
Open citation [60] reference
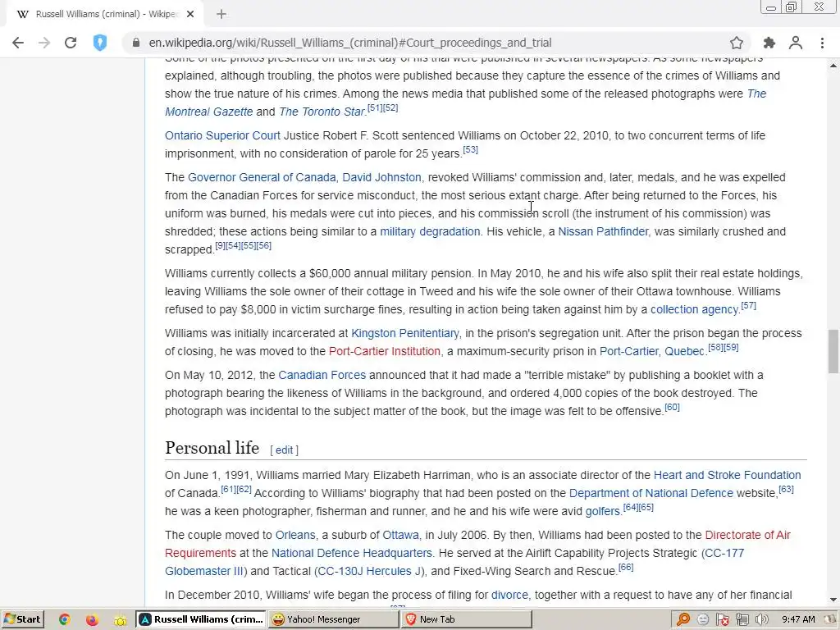click(672, 408)
